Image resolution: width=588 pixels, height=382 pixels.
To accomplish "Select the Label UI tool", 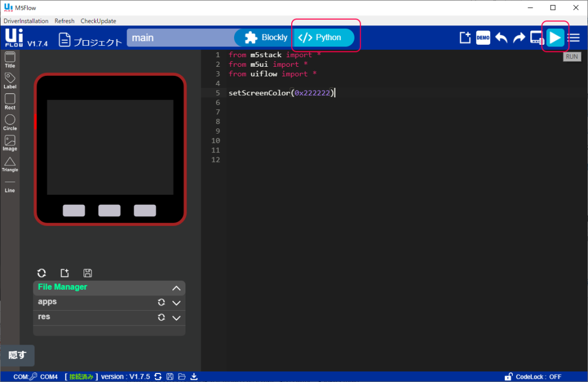I will pyautogui.click(x=10, y=79).
